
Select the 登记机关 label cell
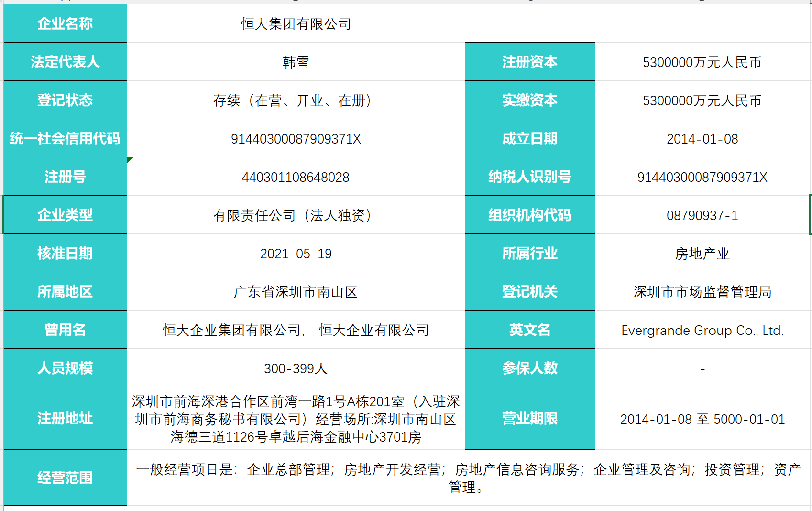(530, 291)
